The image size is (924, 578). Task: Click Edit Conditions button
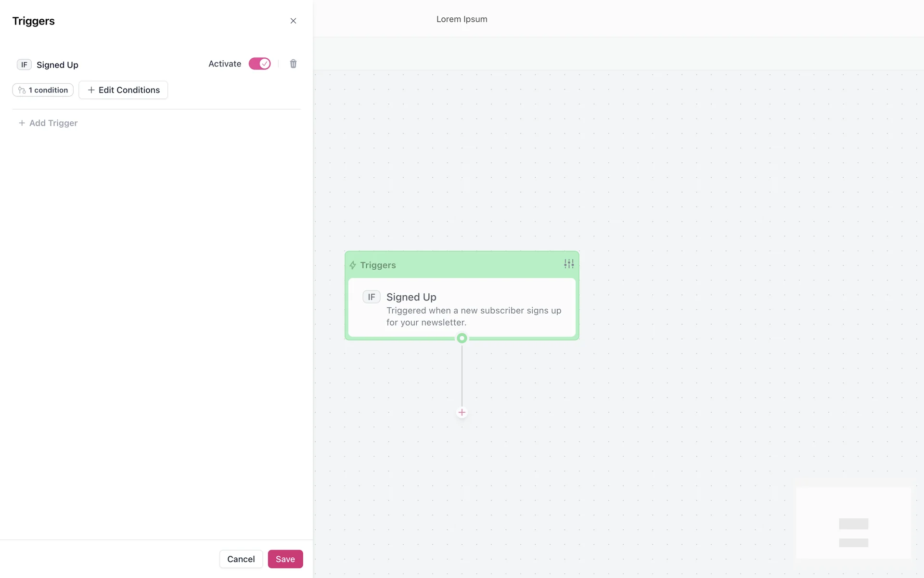pos(123,90)
